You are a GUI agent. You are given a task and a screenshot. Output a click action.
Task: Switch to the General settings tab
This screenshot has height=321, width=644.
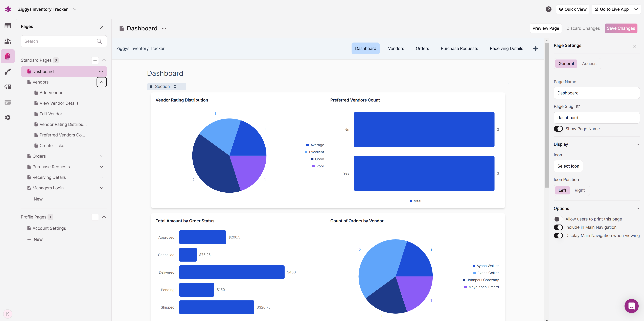[x=566, y=64]
